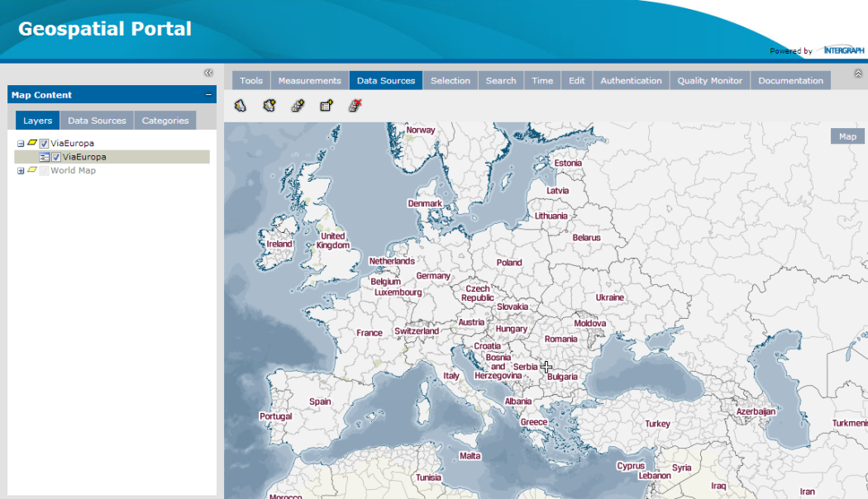This screenshot has height=499, width=868.
Task: Click the World Map layer checkbox
Action: (44, 171)
